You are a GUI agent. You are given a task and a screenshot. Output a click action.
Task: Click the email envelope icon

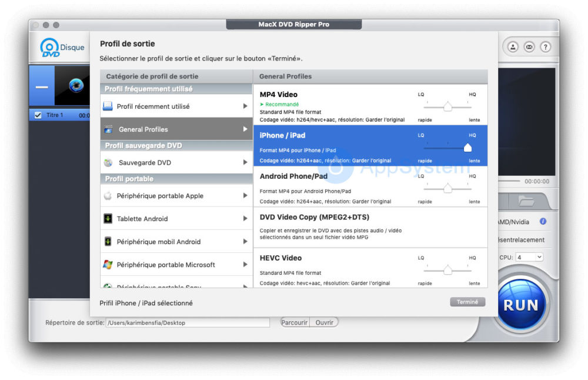click(529, 47)
